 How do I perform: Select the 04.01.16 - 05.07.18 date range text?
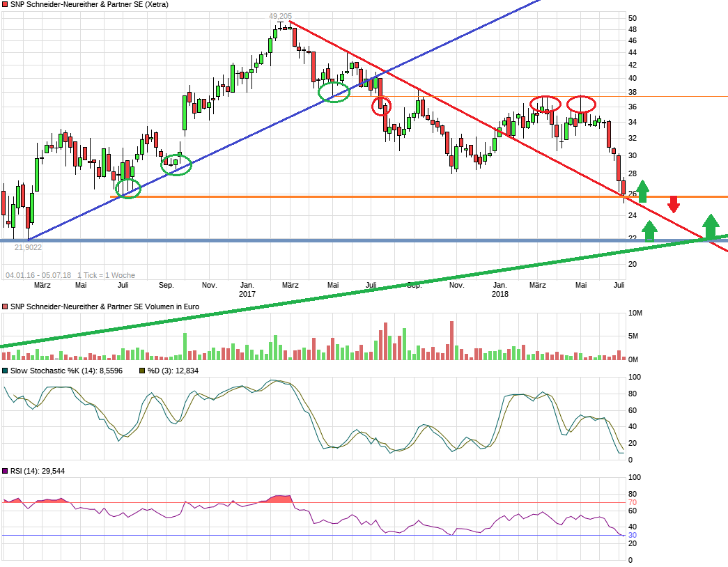pyautogui.click(x=38, y=275)
